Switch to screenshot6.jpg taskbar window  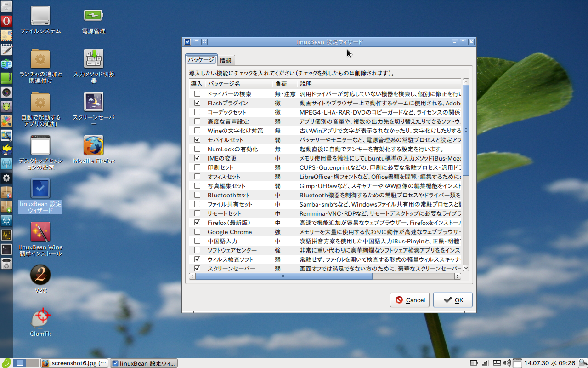click(x=75, y=363)
